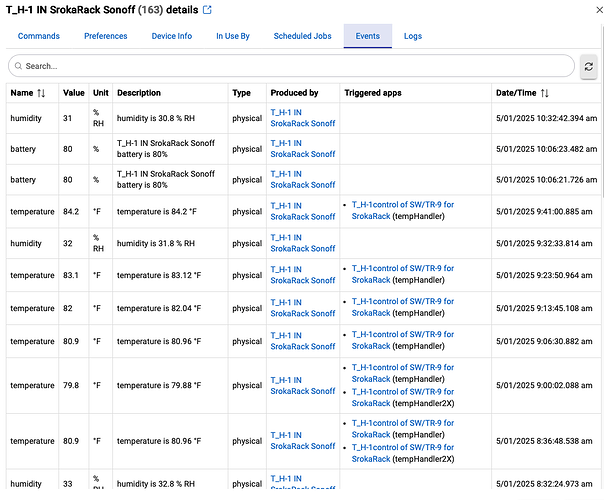Open first tempHandler app link in 8:36:48 row
The height and width of the screenshot is (500, 604).
click(x=403, y=429)
